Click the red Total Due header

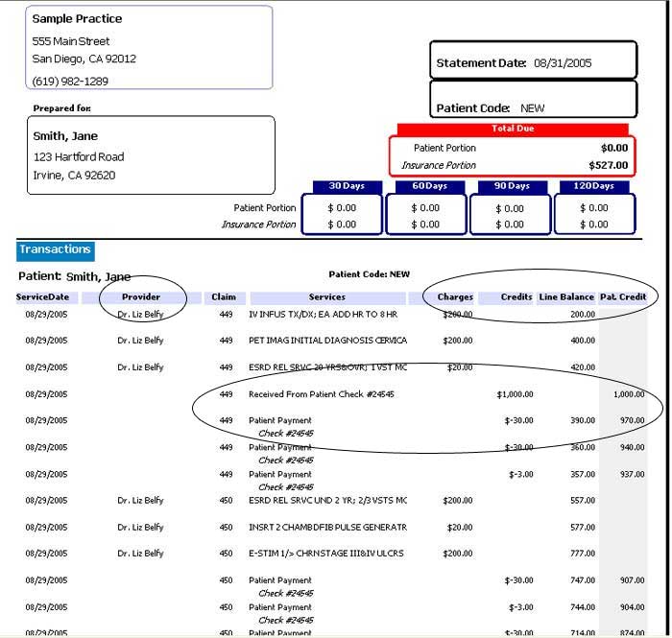click(512, 129)
